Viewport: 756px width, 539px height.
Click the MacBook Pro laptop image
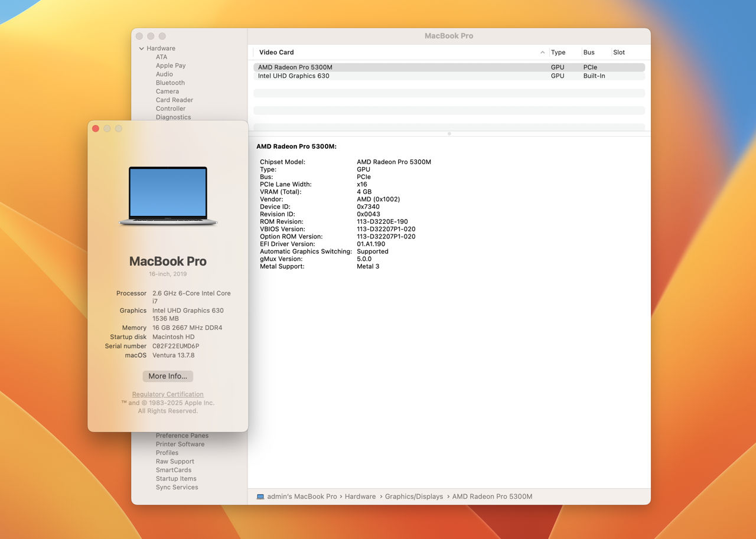(168, 196)
